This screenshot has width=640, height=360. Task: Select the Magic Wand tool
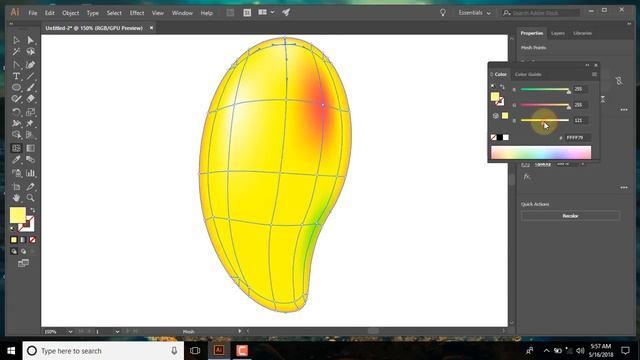tap(16, 52)
